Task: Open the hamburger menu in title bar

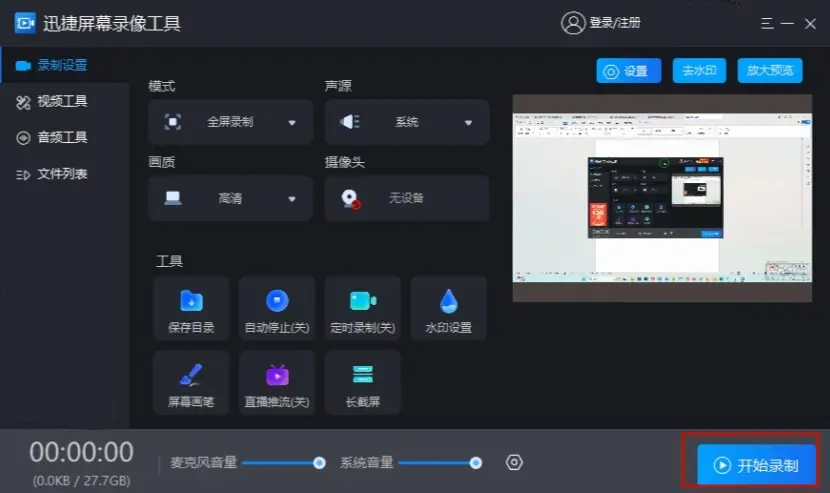Action: 767,23
